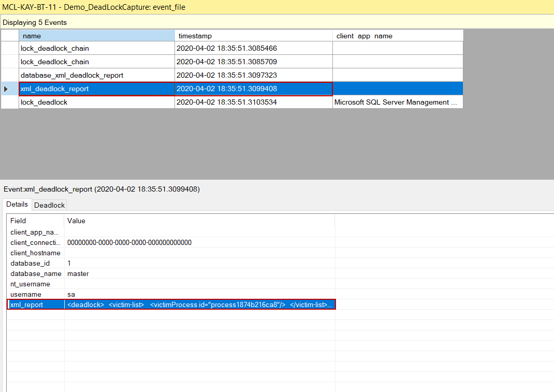
Task: Switch to the Deadlock tab
Action: pyautogui.click(x=49, y=205)
